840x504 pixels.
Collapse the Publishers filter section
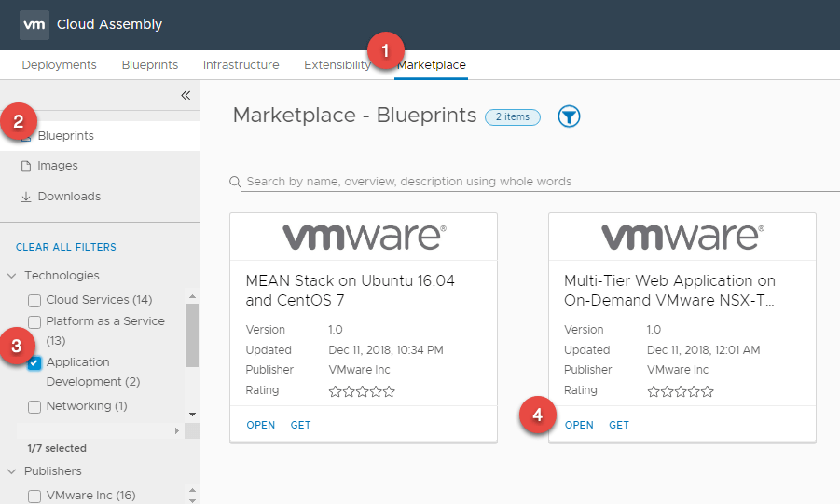(x=12, y=471)
